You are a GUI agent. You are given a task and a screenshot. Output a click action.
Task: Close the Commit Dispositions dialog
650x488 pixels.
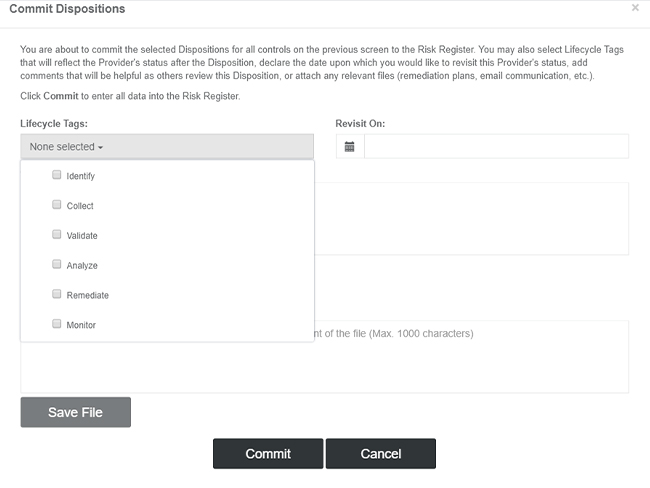[x=635, y=7]
